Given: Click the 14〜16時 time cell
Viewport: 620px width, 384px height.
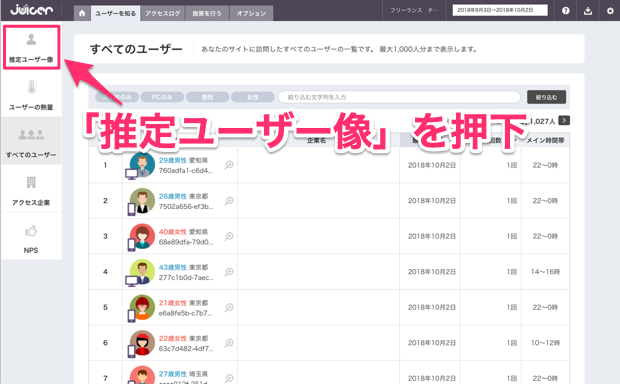Looking at the screenshot, I should tap(545, 272).
